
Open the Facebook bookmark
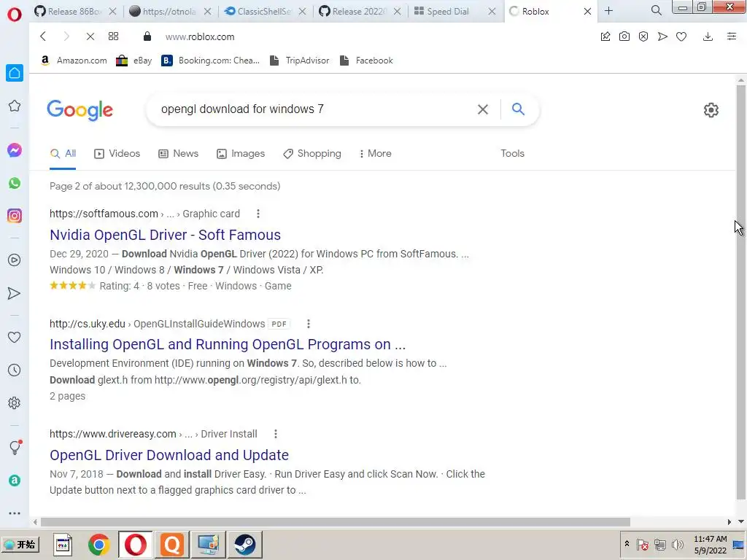366,61
